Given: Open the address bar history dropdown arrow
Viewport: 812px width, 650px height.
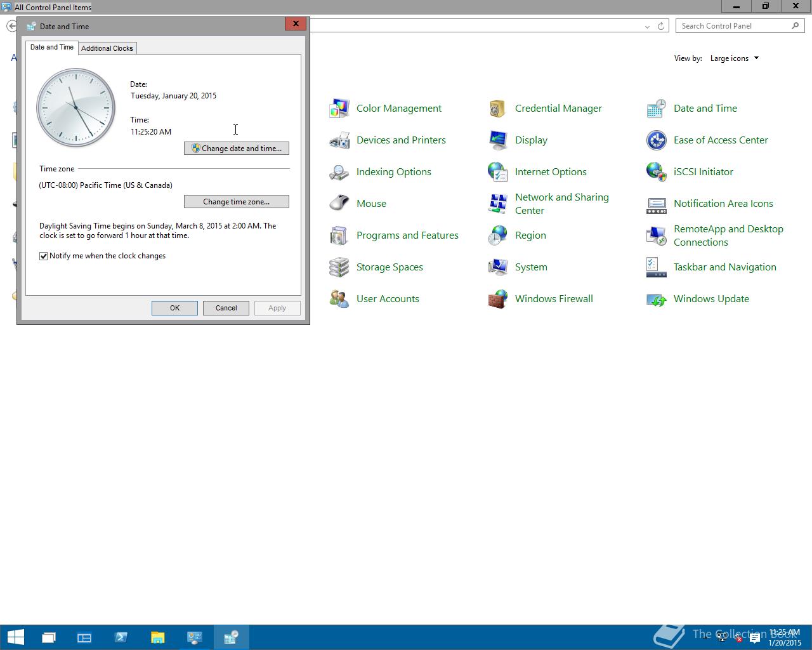Looking at the screenshot, I should point(646,26).
